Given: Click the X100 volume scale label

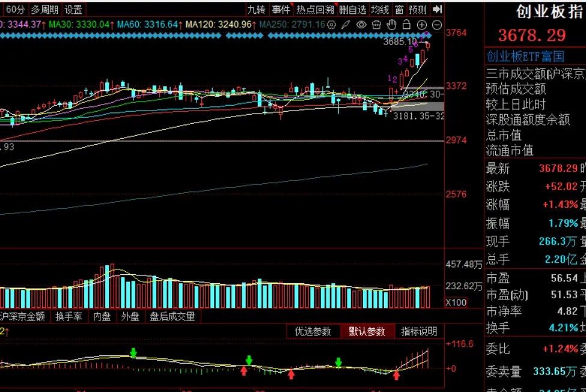Looking at the screenshot, I should point(456,302).
